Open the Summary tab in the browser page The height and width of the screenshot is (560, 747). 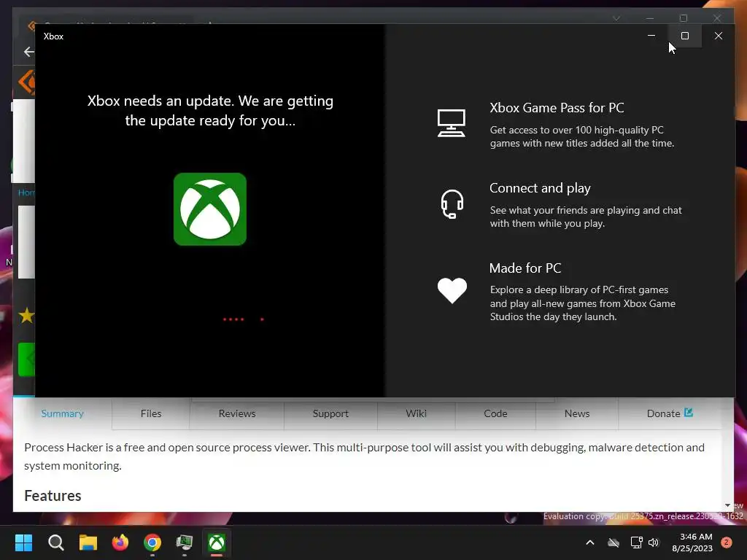click(x=63, y=413)
